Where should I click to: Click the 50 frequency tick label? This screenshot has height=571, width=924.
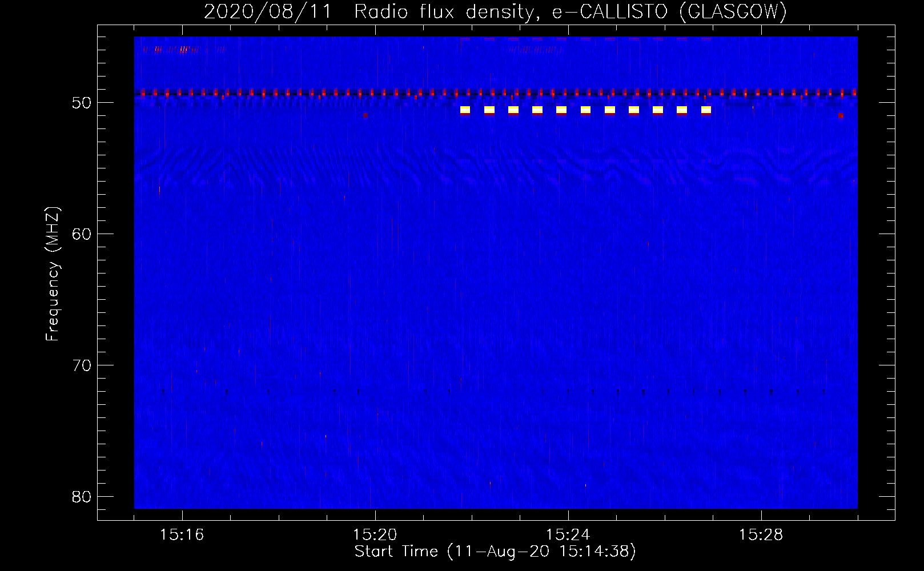pyautogui.click(x=82, y=103)
